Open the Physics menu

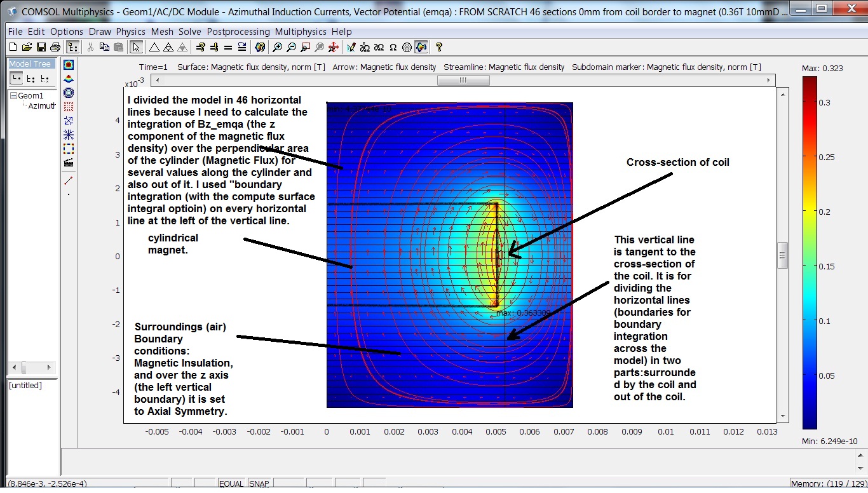point(131,32)
